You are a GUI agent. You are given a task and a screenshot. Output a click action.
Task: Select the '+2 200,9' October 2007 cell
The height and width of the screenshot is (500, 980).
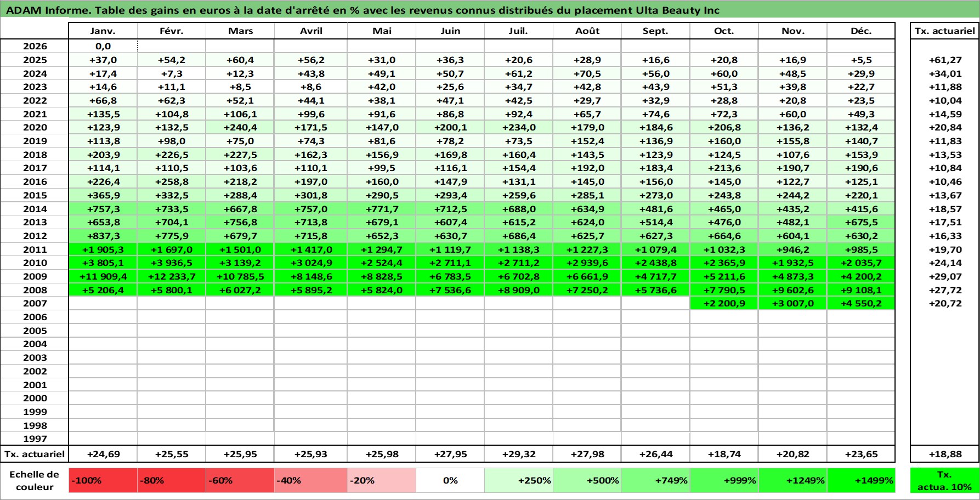(x=724, y=303)
